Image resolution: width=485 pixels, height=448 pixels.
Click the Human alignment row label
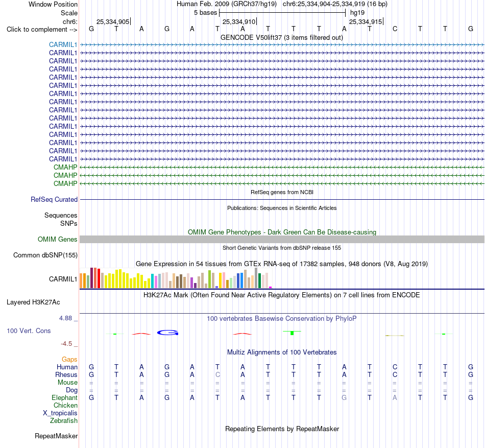(x=67, y=367)
